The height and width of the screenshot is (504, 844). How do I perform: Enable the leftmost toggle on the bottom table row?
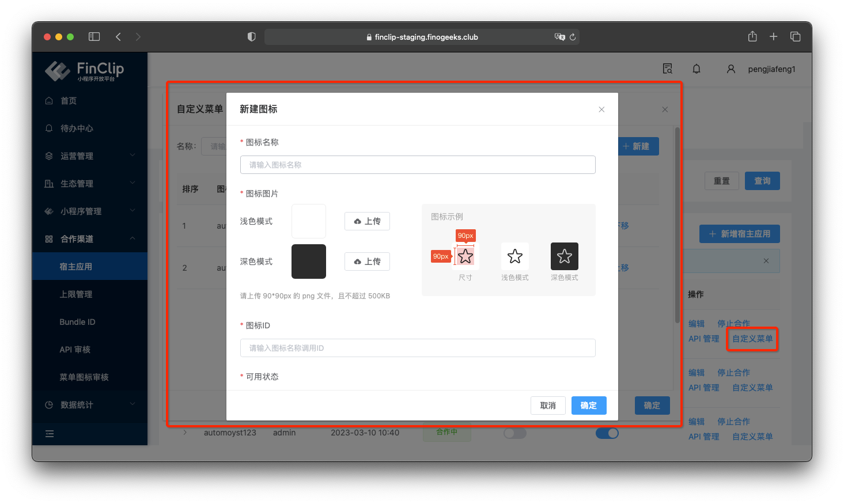(515, 433)
